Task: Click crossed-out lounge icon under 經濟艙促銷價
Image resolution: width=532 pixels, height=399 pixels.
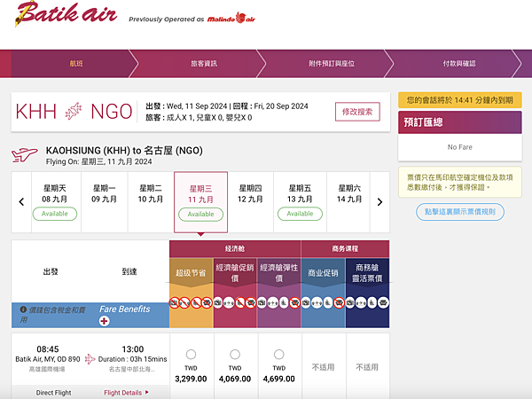Action: point(251,302)
